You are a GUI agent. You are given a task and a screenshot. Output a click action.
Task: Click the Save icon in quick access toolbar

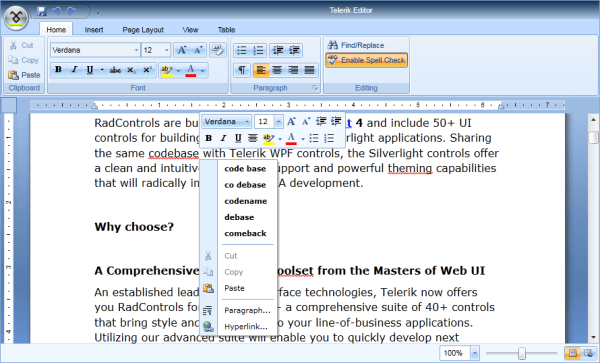(x=42, y=11)
